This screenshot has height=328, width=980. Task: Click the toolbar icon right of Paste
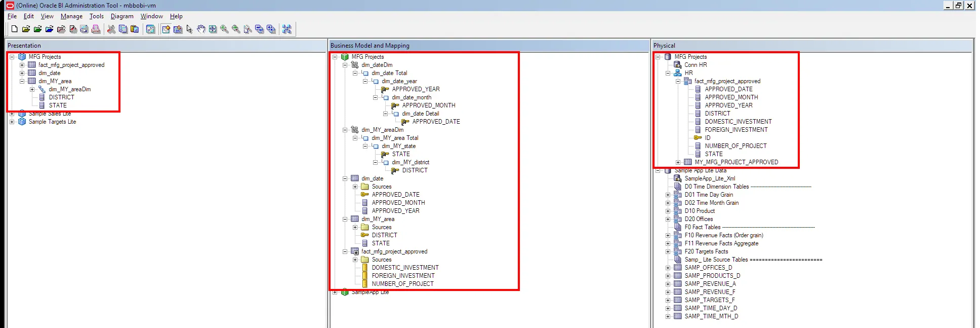click(150, 29)
